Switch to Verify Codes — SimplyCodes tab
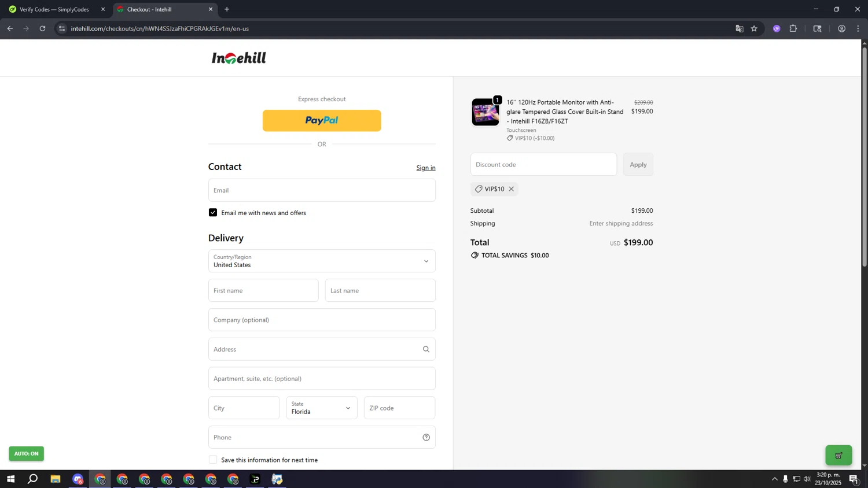This screenshot has height=488, width=868. pyautogui.click(x=54, y=9)
